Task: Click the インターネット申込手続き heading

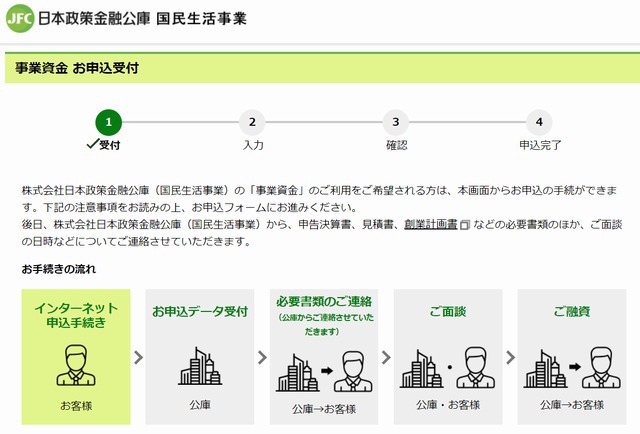Action: click(76, 315)
